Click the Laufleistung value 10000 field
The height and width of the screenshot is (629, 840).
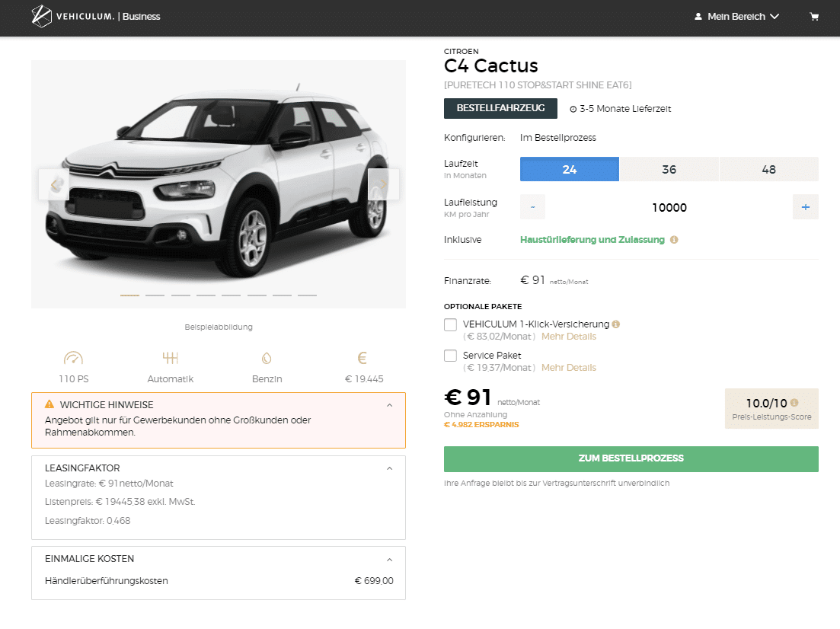[669, 207]
